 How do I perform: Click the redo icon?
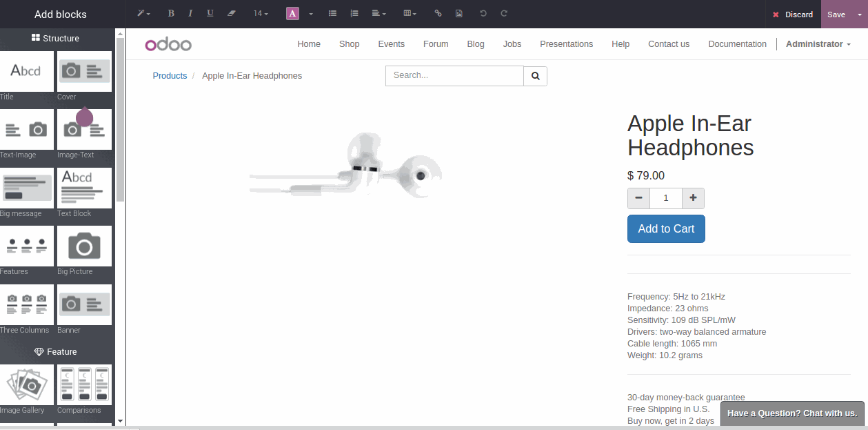[504, 14]
